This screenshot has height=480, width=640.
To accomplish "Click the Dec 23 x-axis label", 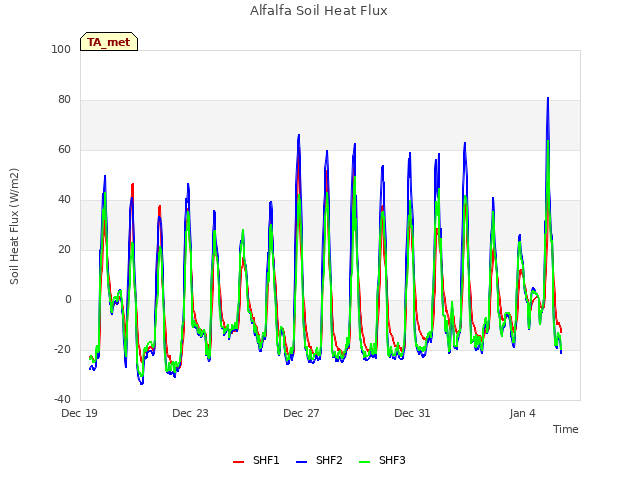I will click(190, 413).
